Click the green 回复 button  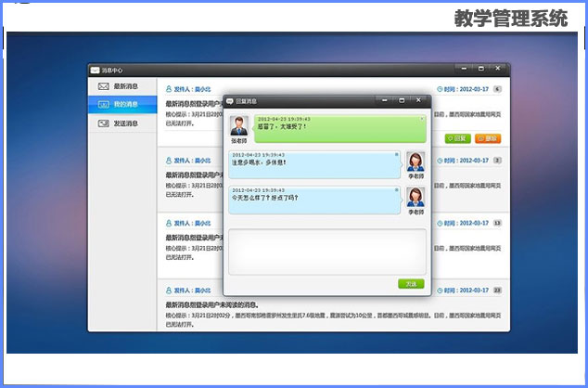pyautogui.click(x=456, y=138)
